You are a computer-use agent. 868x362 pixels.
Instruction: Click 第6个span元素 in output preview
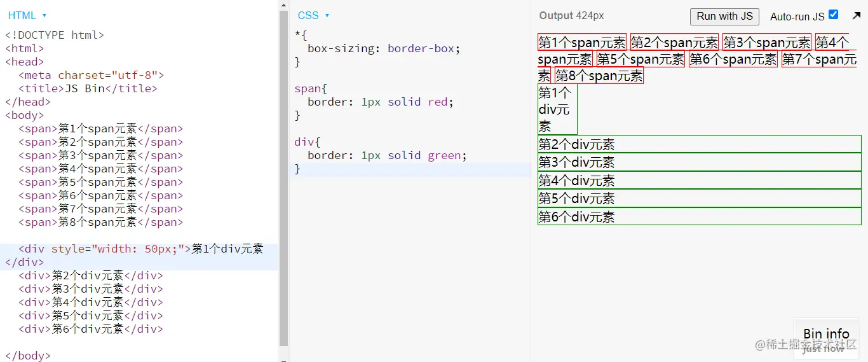[x=733, y=59]
